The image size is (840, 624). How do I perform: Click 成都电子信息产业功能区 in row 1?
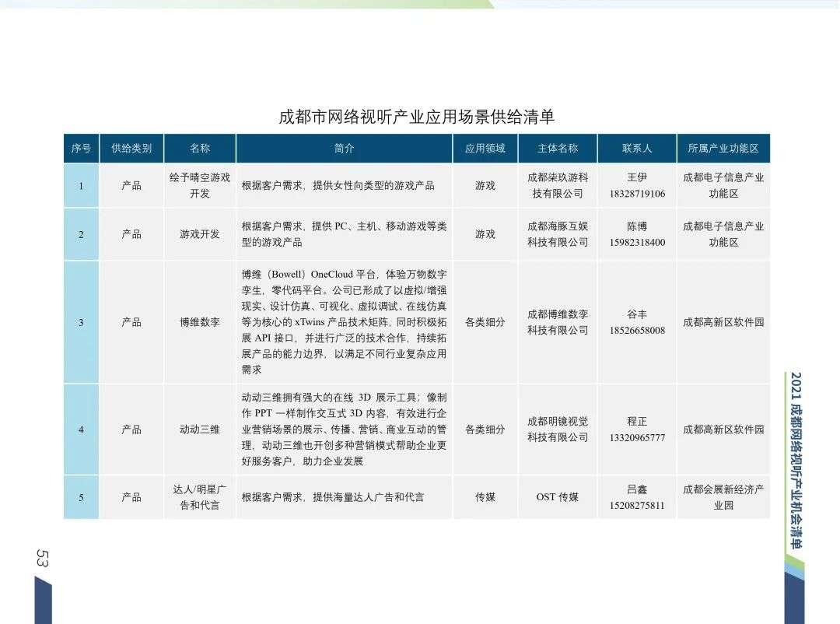click(723, 185)
